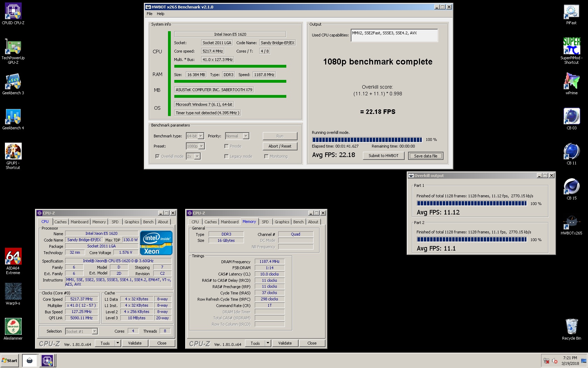Click the HWBOT x265 title bar icon
Viewport: 588px width, 368px height.
coord(148,7)
